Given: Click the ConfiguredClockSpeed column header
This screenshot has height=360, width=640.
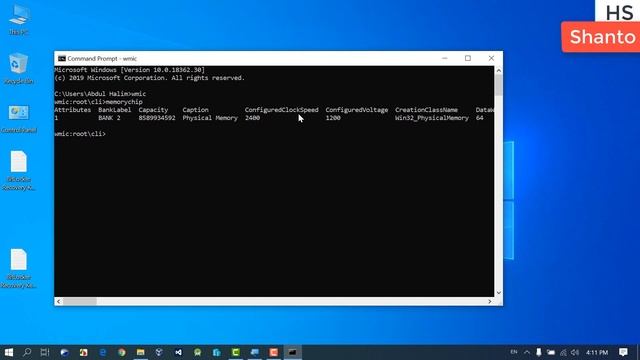Looking at the screenshot, I should pos(281,110).
